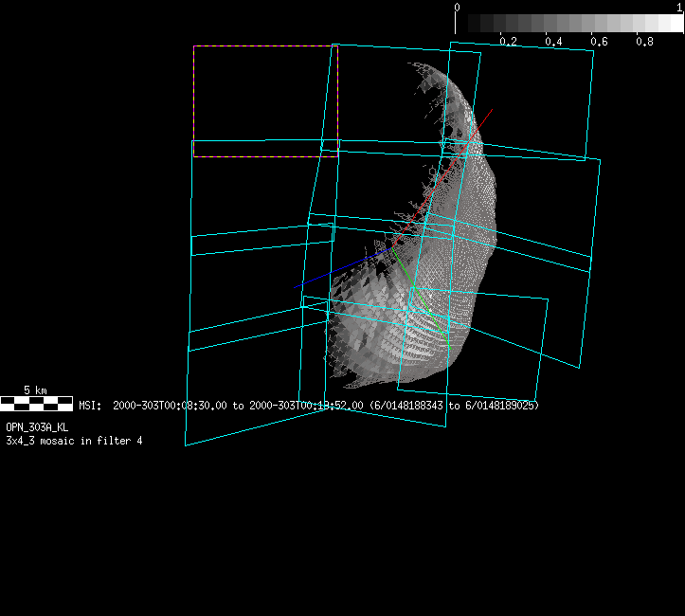Click the grayscale color bar legend
The width and height of the screenshot is (685, 616).
click(x=568, y=24)
